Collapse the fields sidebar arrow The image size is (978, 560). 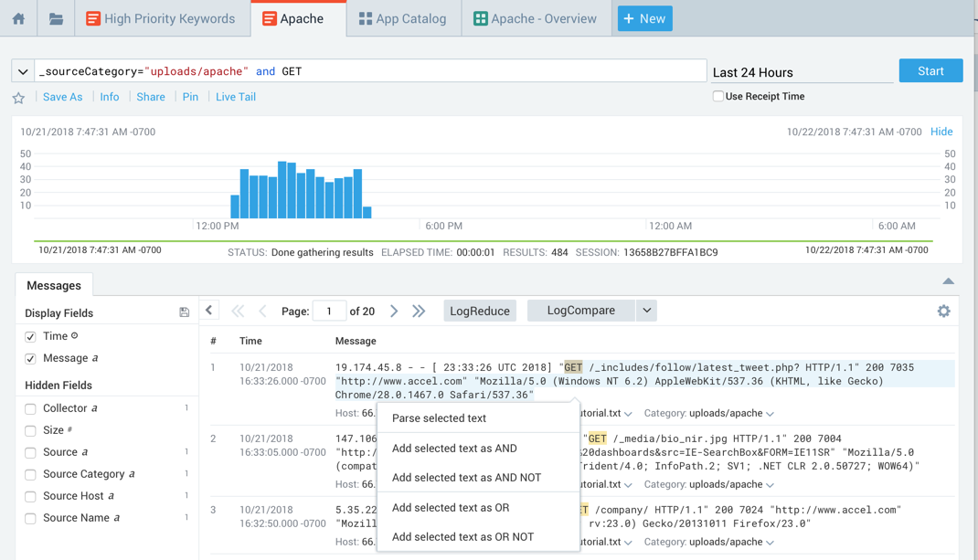click(x=209, y=311)
